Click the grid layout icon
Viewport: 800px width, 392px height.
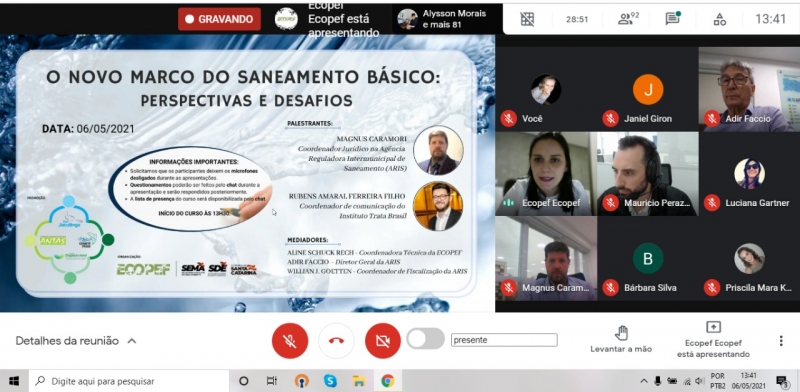(x=527, y=19)
